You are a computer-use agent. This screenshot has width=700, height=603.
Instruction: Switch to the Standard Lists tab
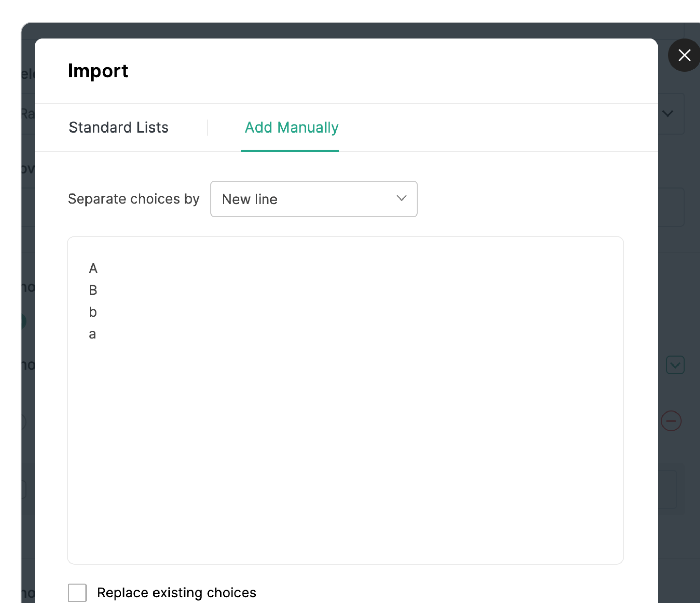(119, 127)
